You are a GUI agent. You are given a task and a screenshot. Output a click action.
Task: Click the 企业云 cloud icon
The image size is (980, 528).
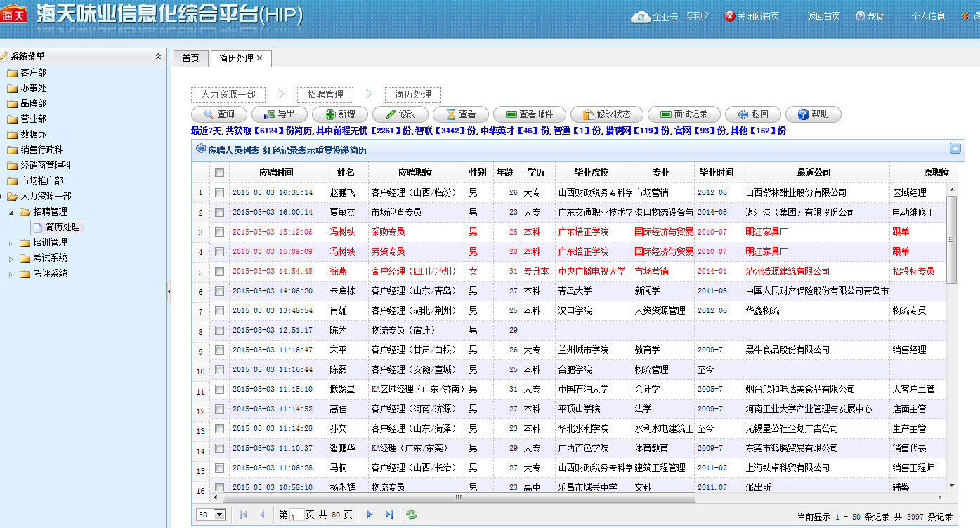coord(641,17)
